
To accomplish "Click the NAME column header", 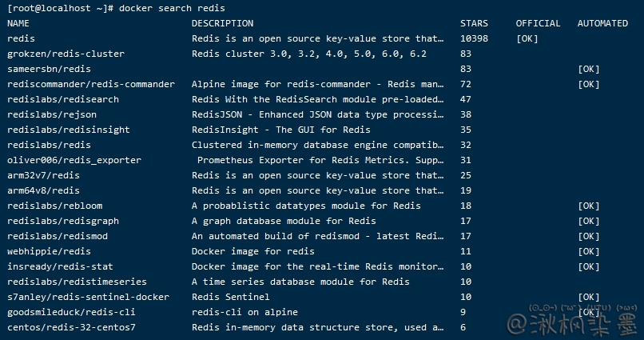I will (18, 23).
